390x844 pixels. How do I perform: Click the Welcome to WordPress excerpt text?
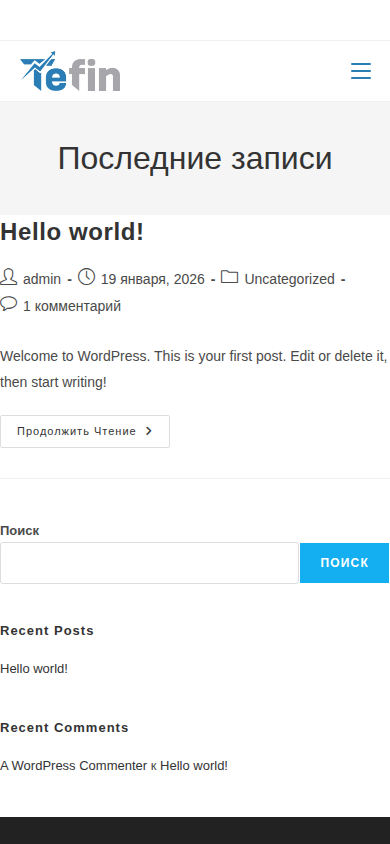pyautogui.click(x=194, y=369)
